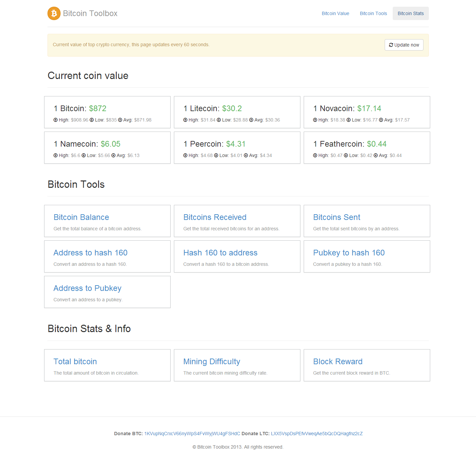The width and height of the screenshot is (476, 467).
Task: Click the Avg dot icon in Feathercoin card
Action: pyautogui.click(x=376, y=155)
